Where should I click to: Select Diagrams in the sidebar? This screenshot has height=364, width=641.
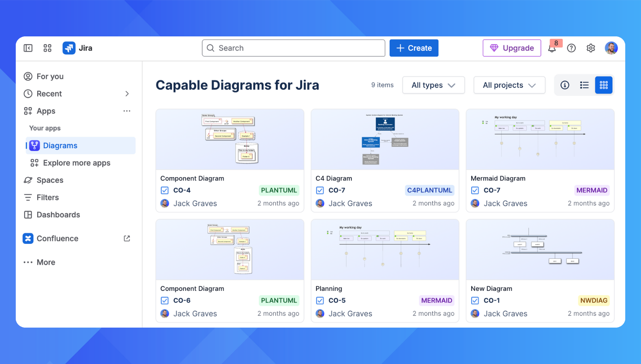60,146
